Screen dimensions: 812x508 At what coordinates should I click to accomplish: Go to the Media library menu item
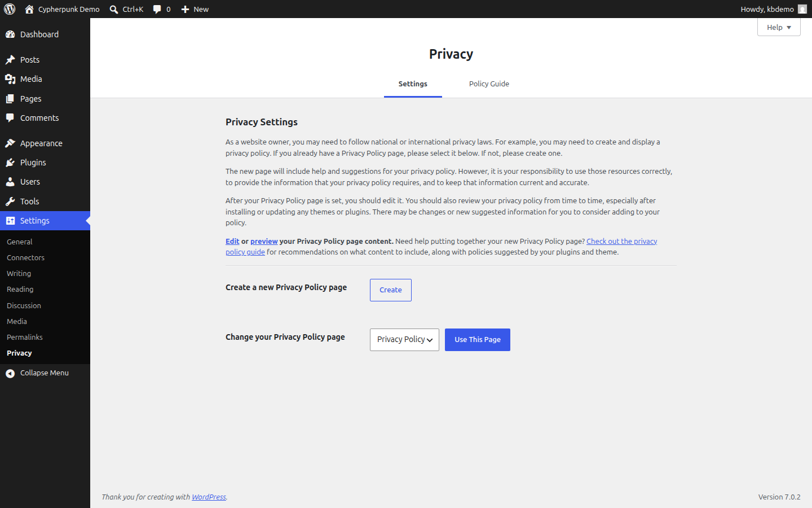pos(45,79)
